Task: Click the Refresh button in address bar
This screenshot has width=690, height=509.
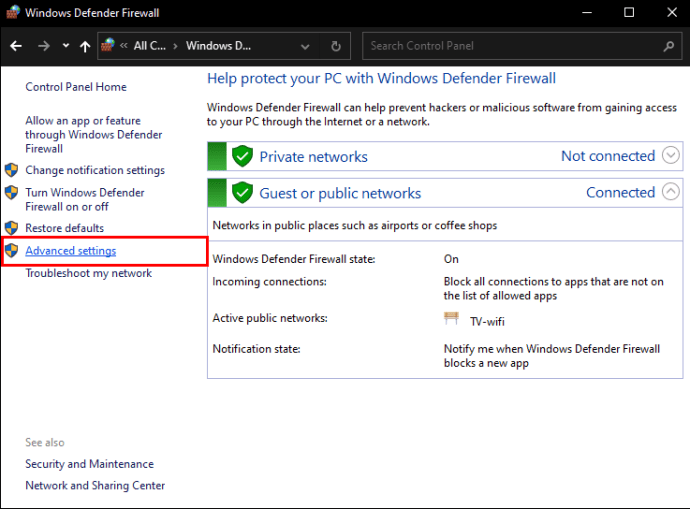Action: click(337, 46)
